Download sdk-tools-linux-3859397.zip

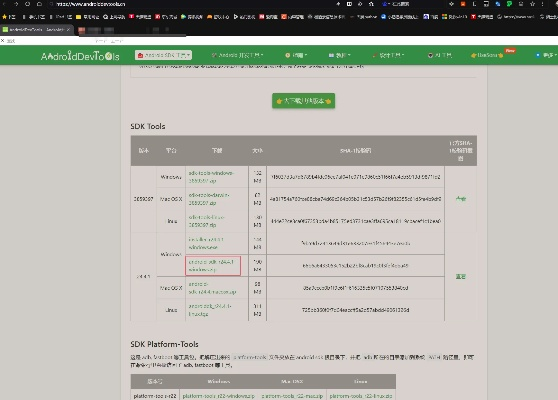207,221
